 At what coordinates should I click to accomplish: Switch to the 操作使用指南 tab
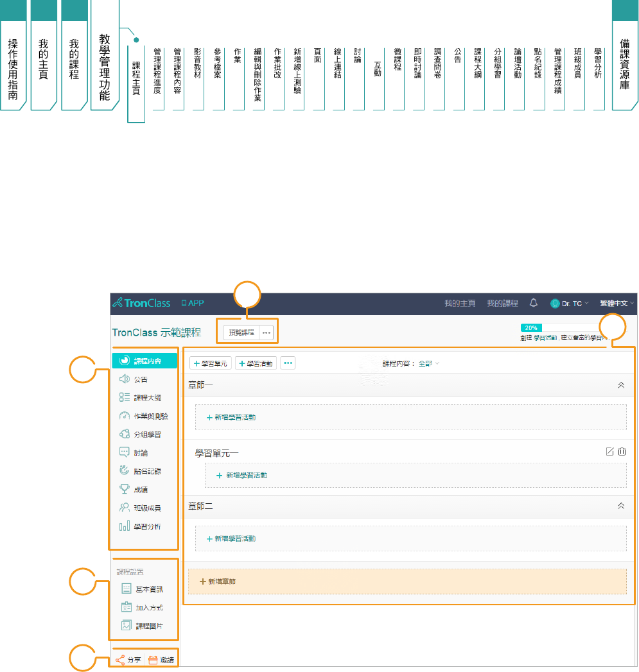(x=13, y=64)
